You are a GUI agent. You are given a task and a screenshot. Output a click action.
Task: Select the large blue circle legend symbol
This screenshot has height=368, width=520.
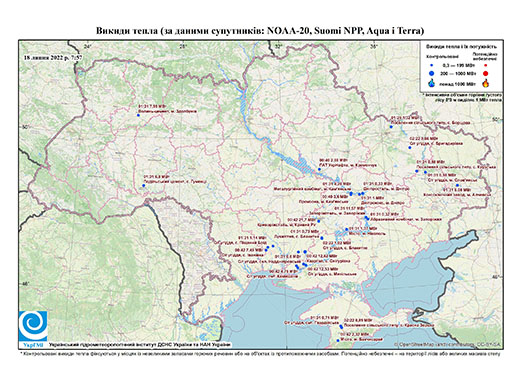(432, 73)
